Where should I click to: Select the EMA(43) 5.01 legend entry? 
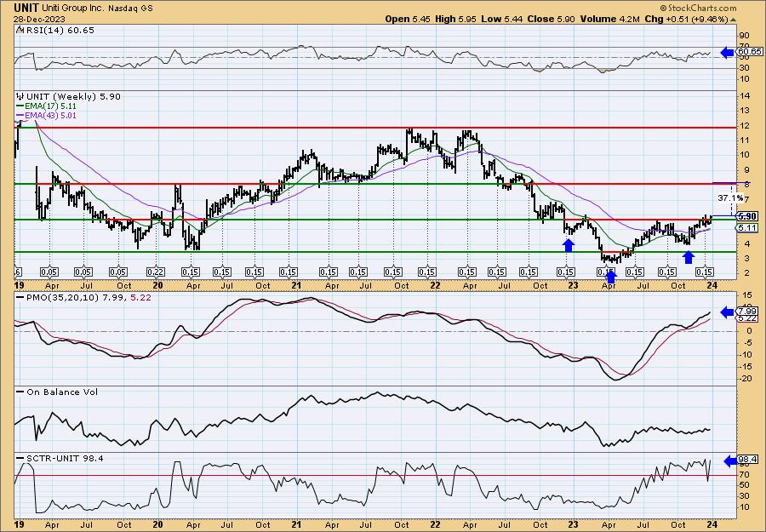[50, 116]
